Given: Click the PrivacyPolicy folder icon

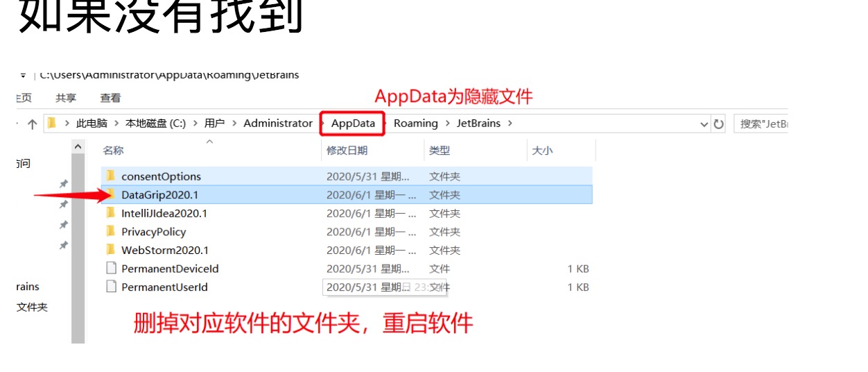Looking at the screenshot, I should [x=111, y=231].
